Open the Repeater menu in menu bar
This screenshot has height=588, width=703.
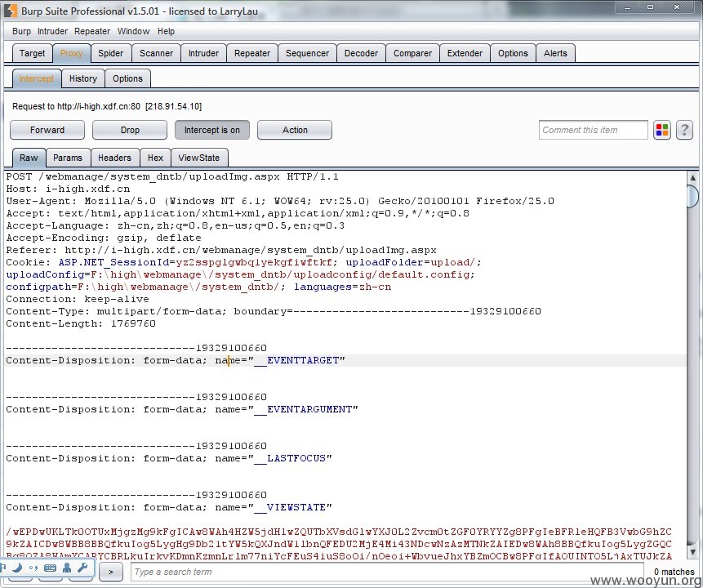point(92,31)
